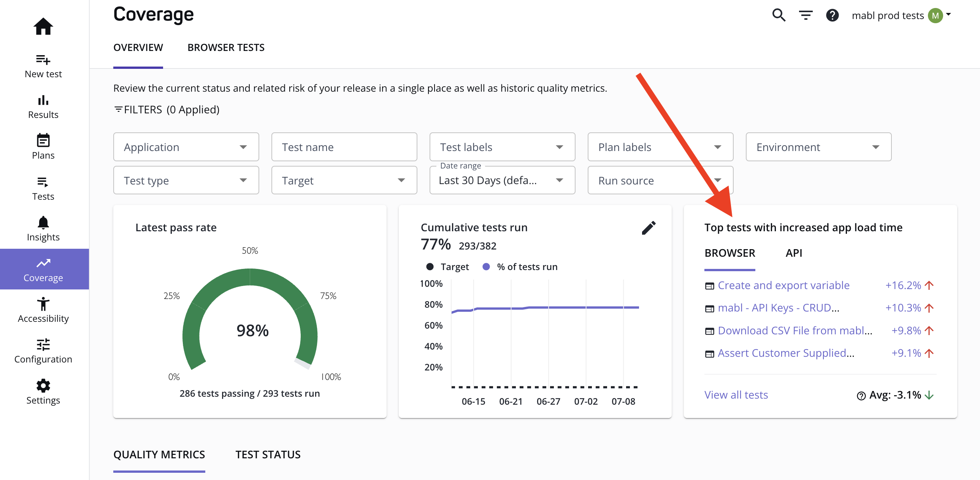
Task: Open the Create and export variable test
Action: coord(784,285)
